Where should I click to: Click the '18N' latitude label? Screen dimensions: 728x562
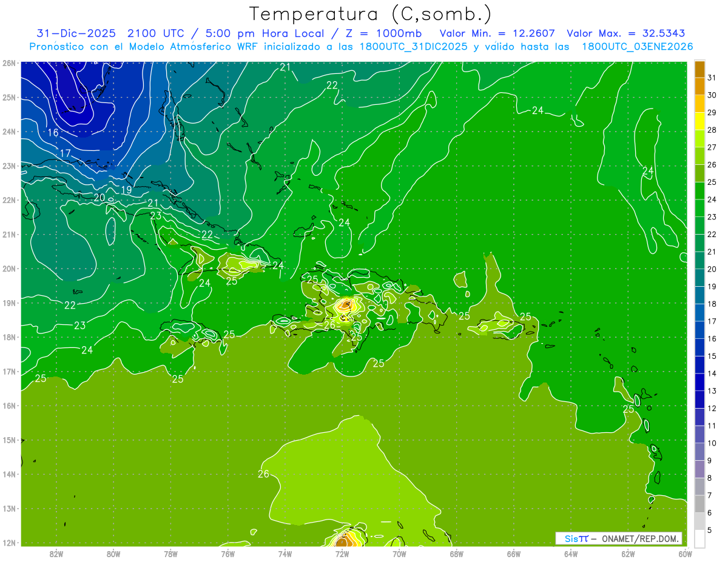click(x=9, y=337)
